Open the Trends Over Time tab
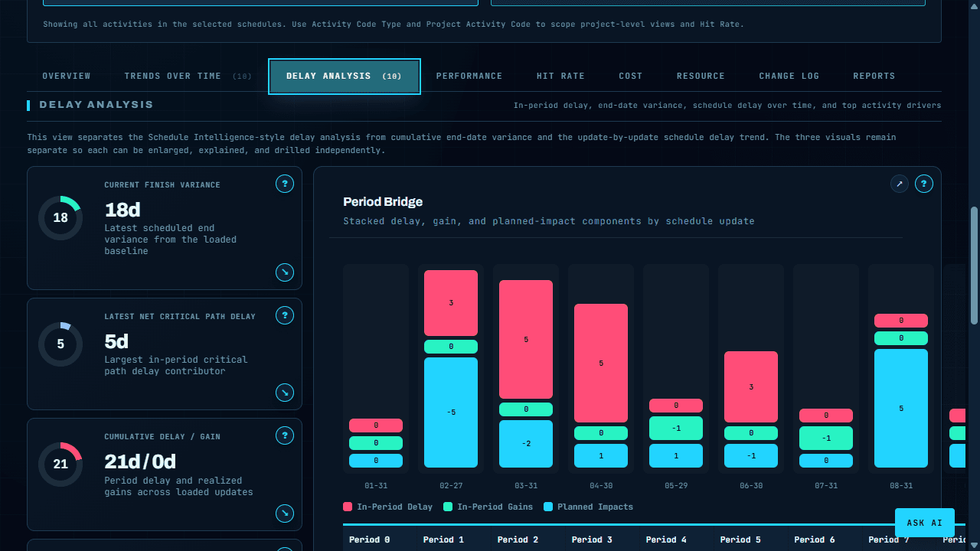Image resolution: width=980 pixels, height=551 pixels. [x=188, y=76]
